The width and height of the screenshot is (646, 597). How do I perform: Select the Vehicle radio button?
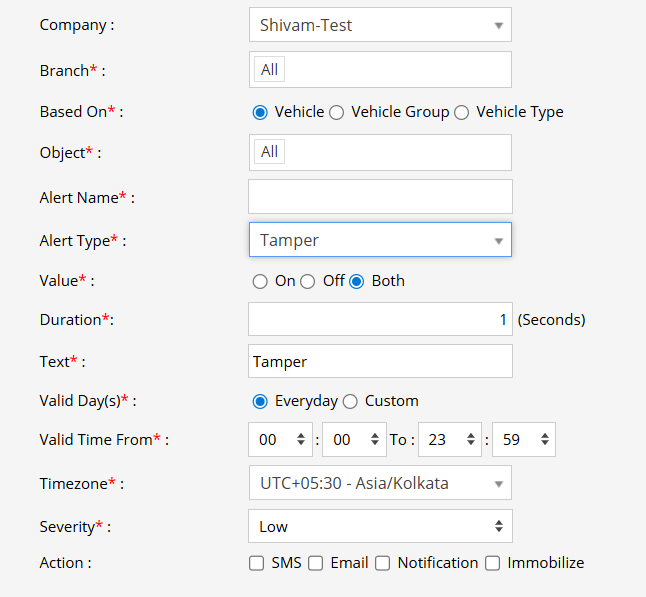260,112
